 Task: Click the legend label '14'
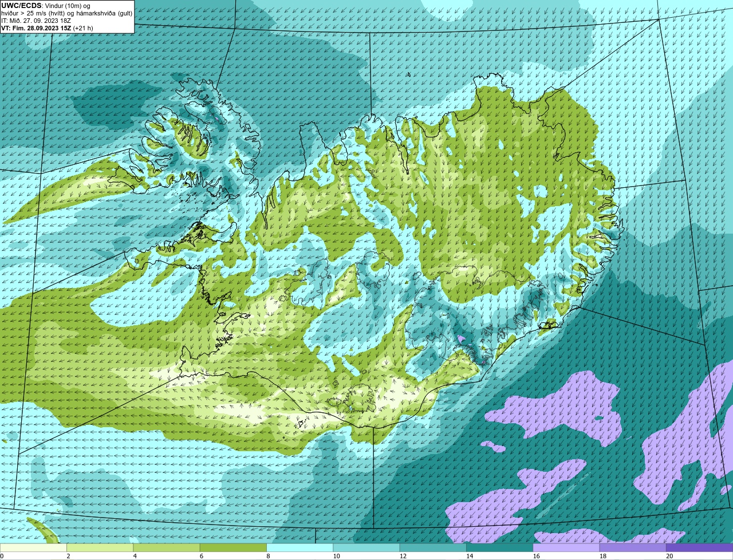coord(470,556)
